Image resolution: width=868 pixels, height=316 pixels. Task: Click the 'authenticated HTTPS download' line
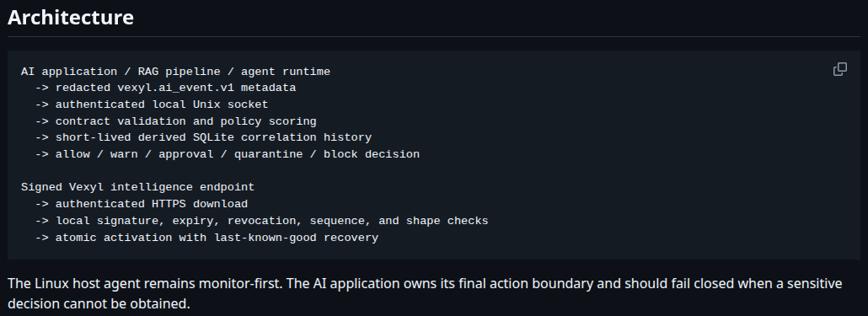142,204
